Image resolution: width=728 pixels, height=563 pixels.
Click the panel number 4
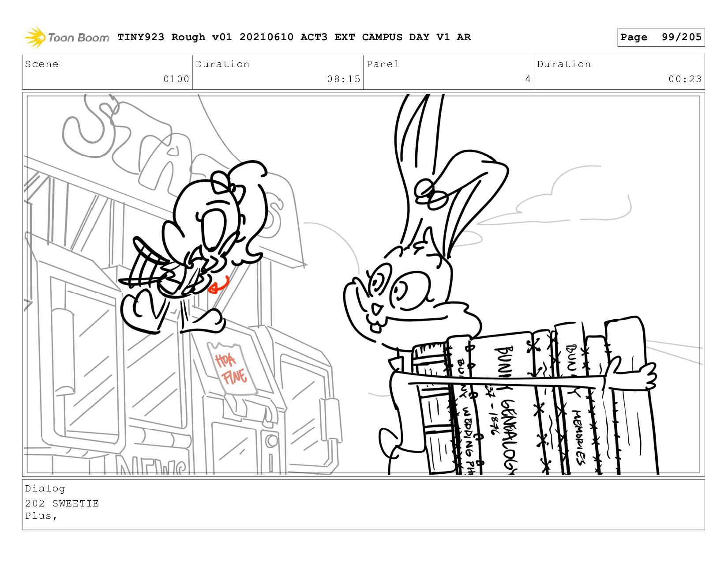click(528, 79)
